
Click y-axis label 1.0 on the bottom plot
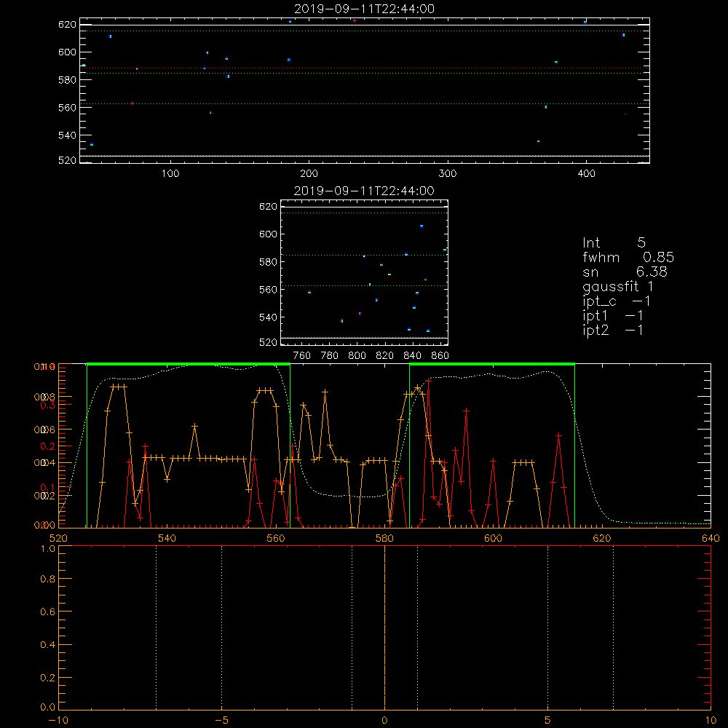48,549
